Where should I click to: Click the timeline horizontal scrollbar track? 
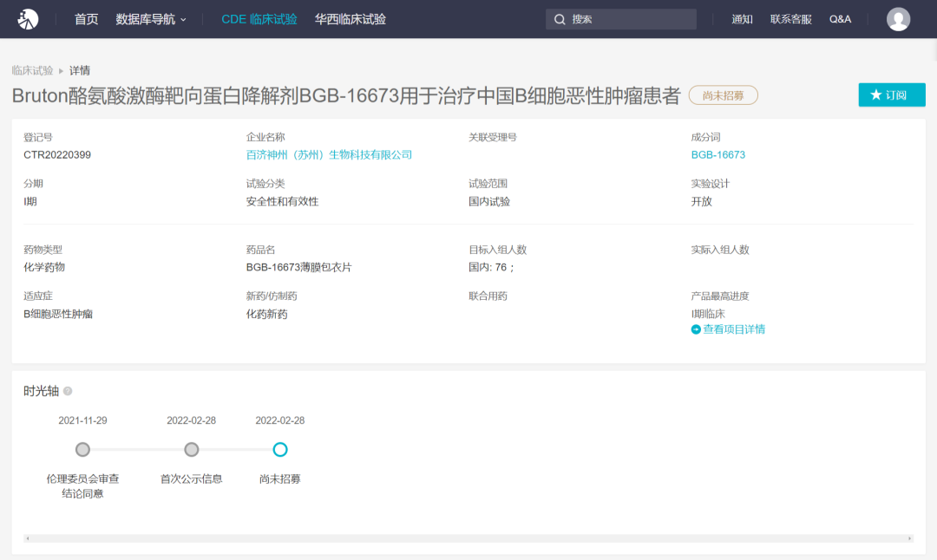468,538
